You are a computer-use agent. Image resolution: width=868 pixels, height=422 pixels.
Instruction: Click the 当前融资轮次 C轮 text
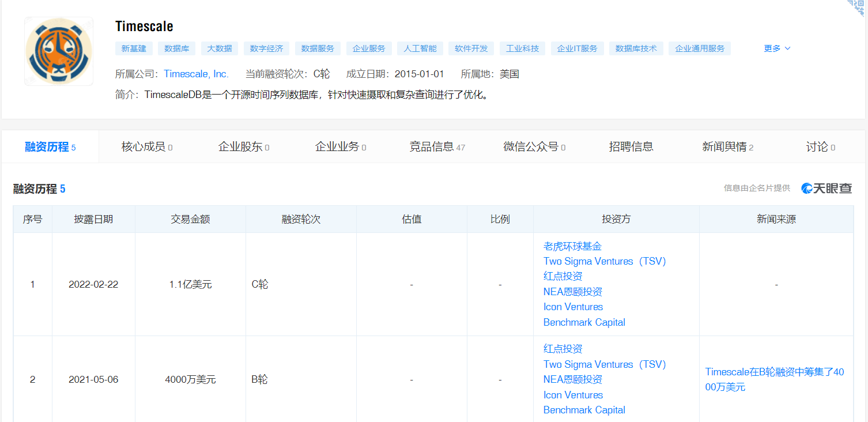tap(288, 74)
